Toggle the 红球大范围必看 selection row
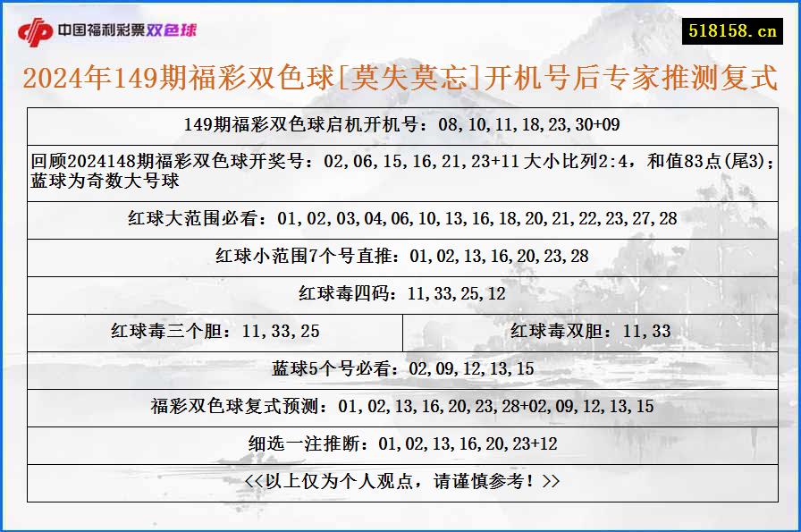The height and width of the screenshot is (532, 801). (400, 218)
